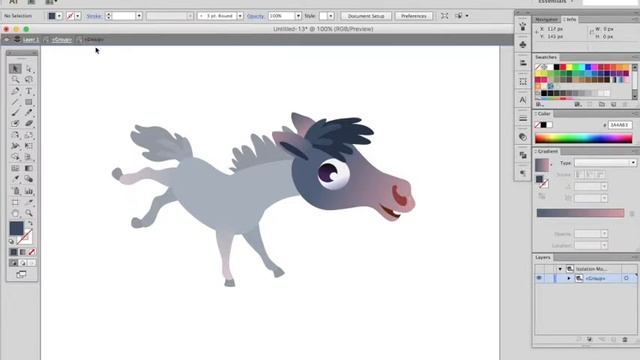Open fill color dropdown in control bar

coord(60,16)
